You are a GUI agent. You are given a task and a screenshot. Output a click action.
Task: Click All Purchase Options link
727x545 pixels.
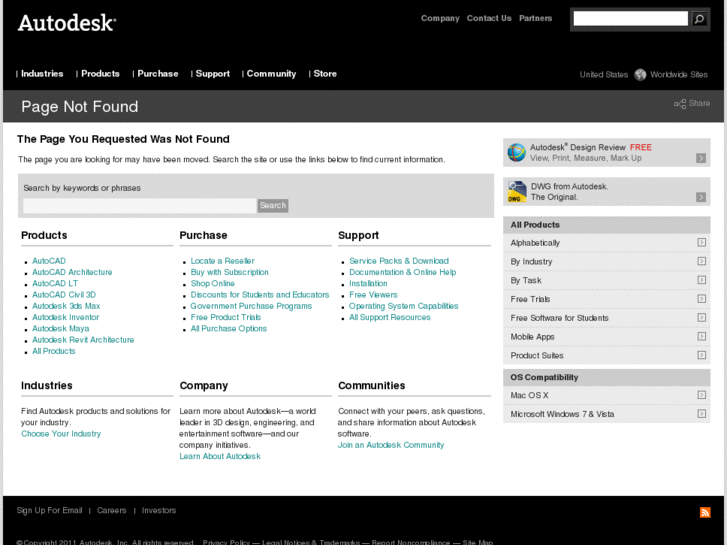pyautogui.click(x=229, y=328)
